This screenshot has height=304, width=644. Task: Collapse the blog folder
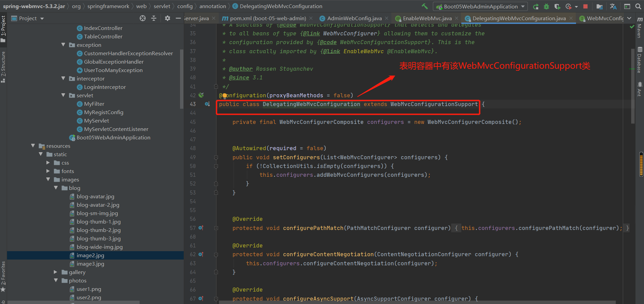[56, 188]
